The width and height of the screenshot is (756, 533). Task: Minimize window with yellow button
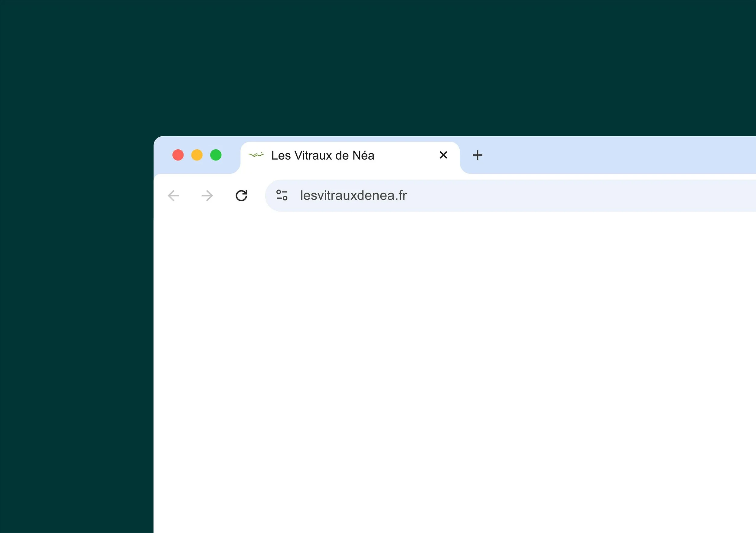197,155
